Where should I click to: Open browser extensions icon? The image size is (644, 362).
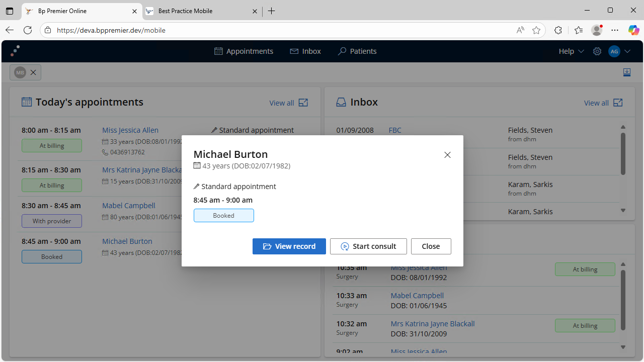[558, 30]
